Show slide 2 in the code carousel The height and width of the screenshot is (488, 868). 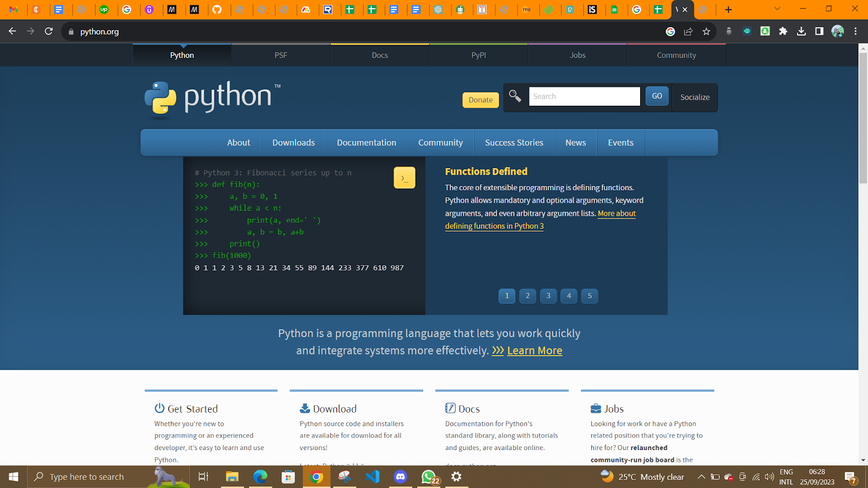[527, 296]
